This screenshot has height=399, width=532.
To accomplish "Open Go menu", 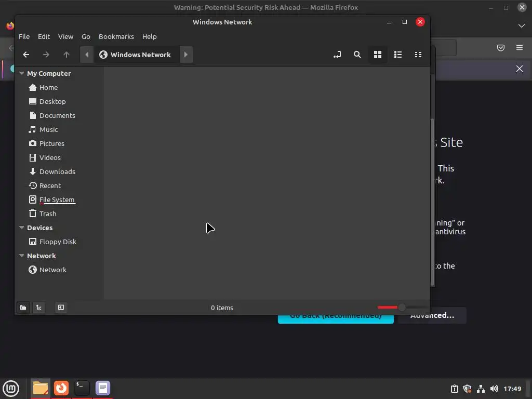I will click(86, 37).
